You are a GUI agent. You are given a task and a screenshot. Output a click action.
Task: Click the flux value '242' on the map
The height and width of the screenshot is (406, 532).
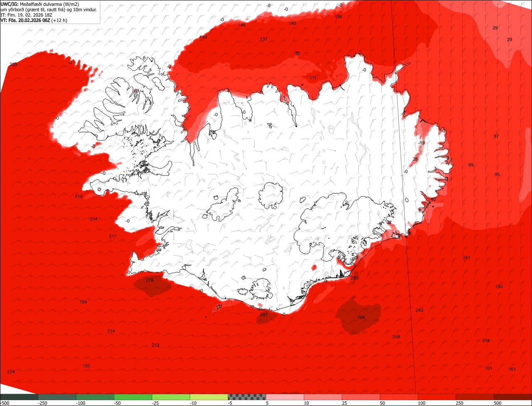tap(419, 310)
